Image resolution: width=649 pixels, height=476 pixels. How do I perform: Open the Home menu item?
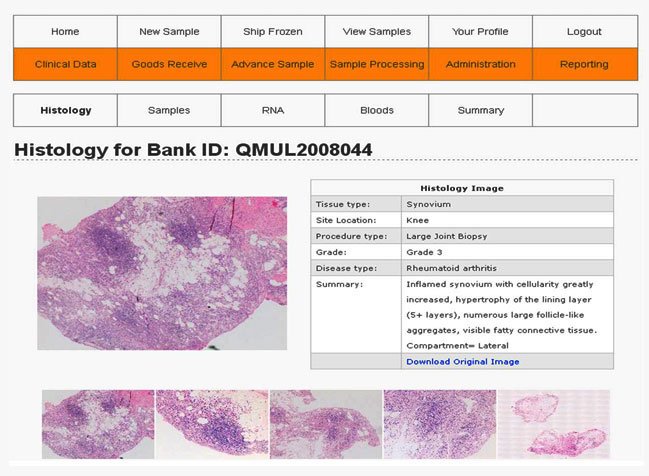point(65,32)
